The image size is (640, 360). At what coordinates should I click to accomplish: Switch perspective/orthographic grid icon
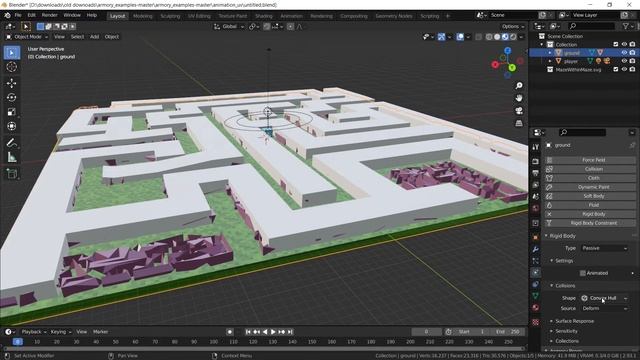tap(519, 123)
